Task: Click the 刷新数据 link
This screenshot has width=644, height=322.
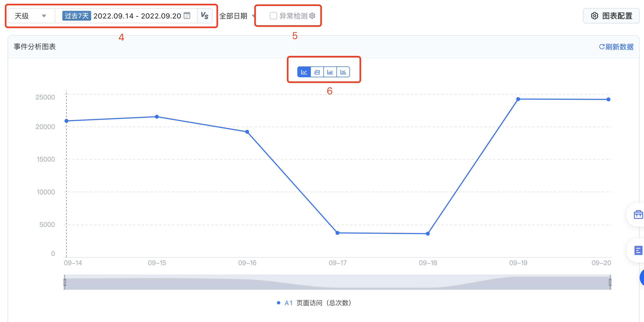Action: [x=616, y=47]
